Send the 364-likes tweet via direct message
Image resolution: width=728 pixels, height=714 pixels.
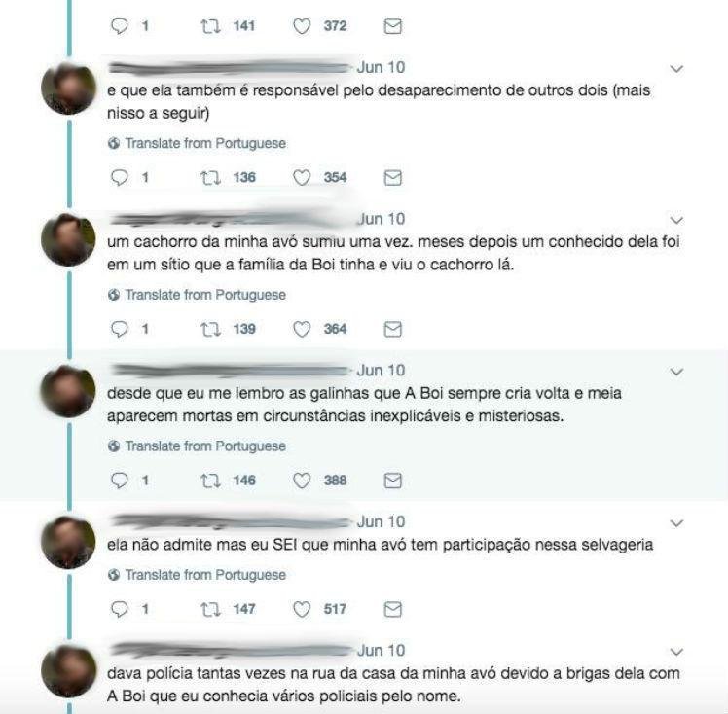click(393, 330)
